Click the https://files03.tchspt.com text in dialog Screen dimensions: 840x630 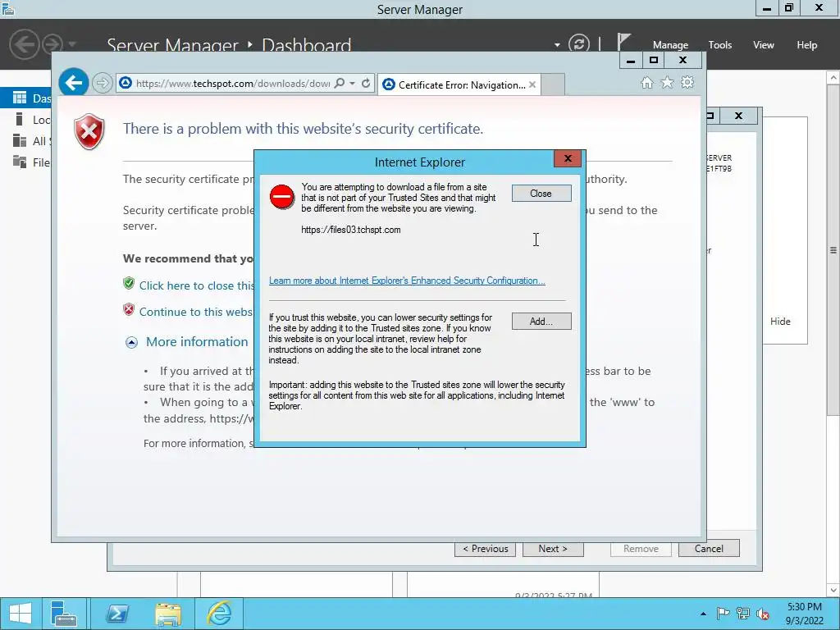(351, 230)
